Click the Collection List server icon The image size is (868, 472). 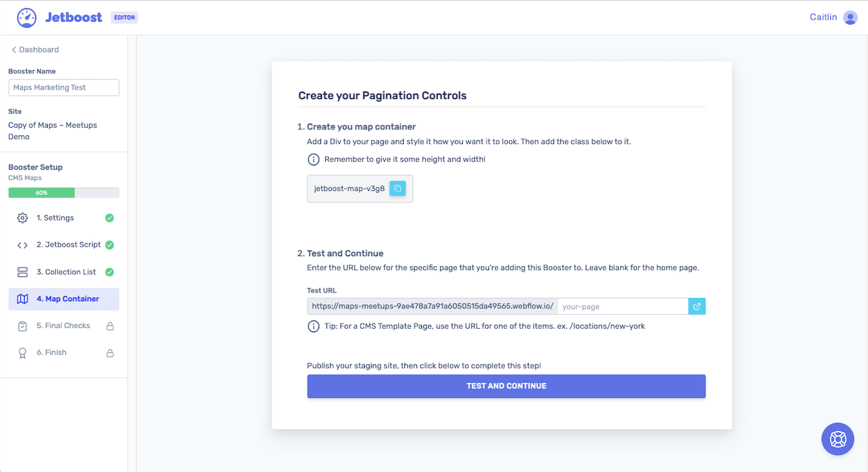click(22, 272)
